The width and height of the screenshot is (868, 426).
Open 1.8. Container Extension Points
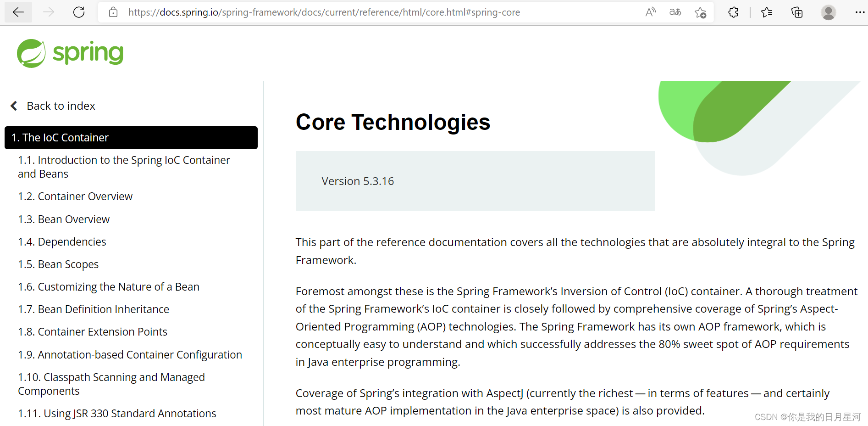(93, 332)
